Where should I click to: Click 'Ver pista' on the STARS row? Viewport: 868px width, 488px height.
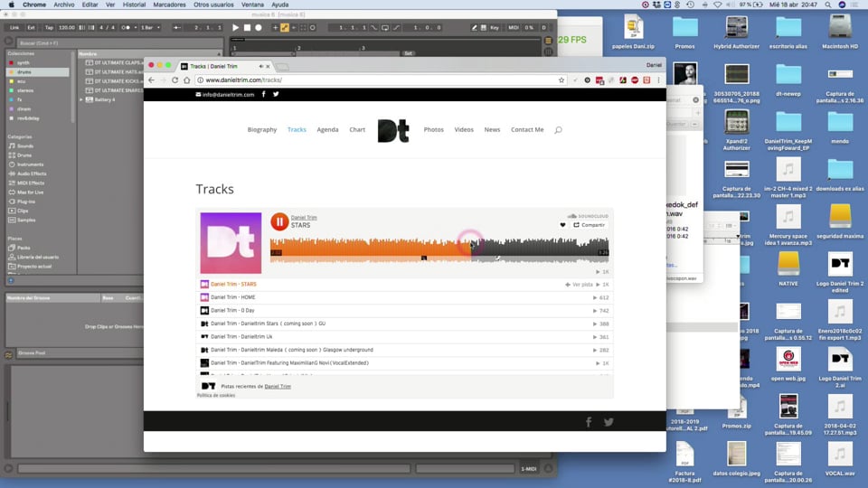(579, 285)
